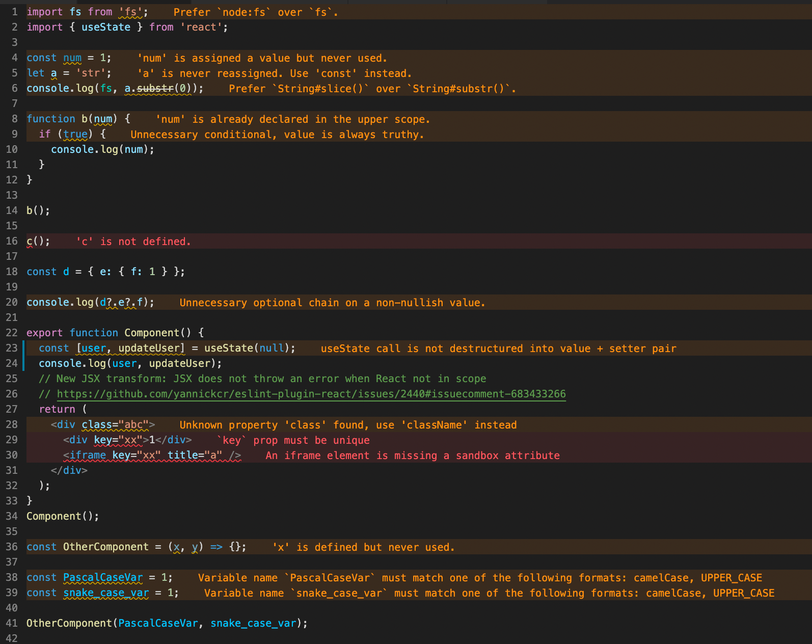Click the Unnecessary optional chain warning
The height and width of the screenshot is (644, 812).
pos(332,303)
